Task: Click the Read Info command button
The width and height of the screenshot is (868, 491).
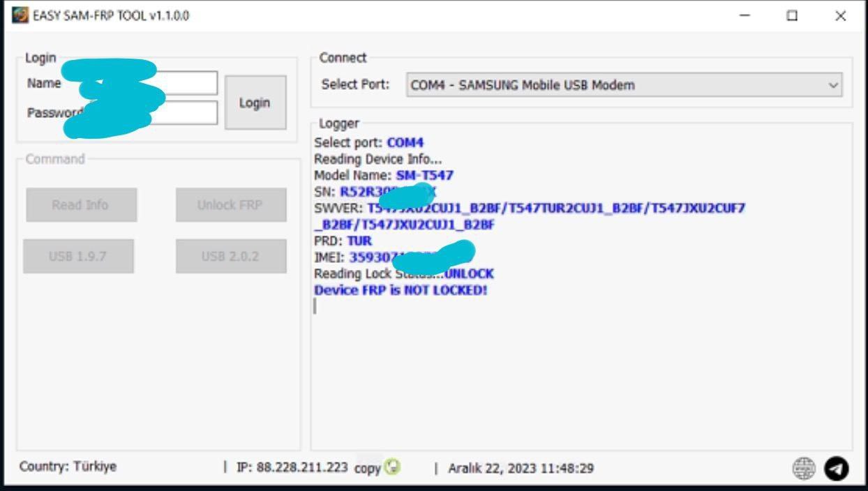Action: pyautogui.click(x=81, y=205)
